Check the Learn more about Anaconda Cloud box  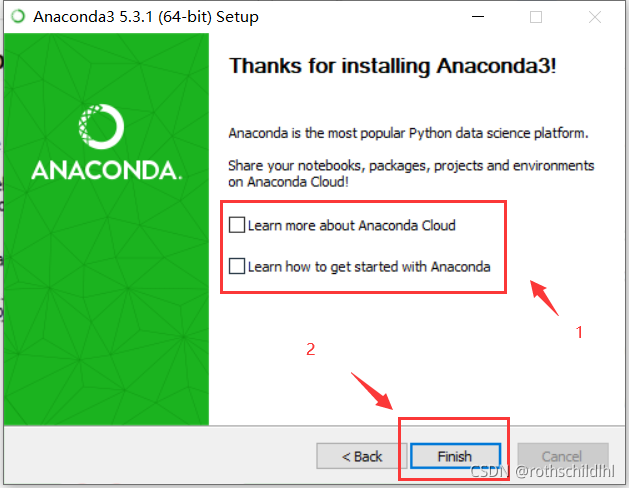237,225
